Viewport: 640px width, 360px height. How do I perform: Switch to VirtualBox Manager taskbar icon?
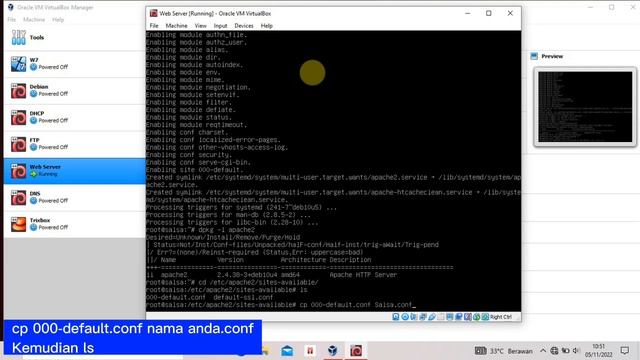coord(333,351)
